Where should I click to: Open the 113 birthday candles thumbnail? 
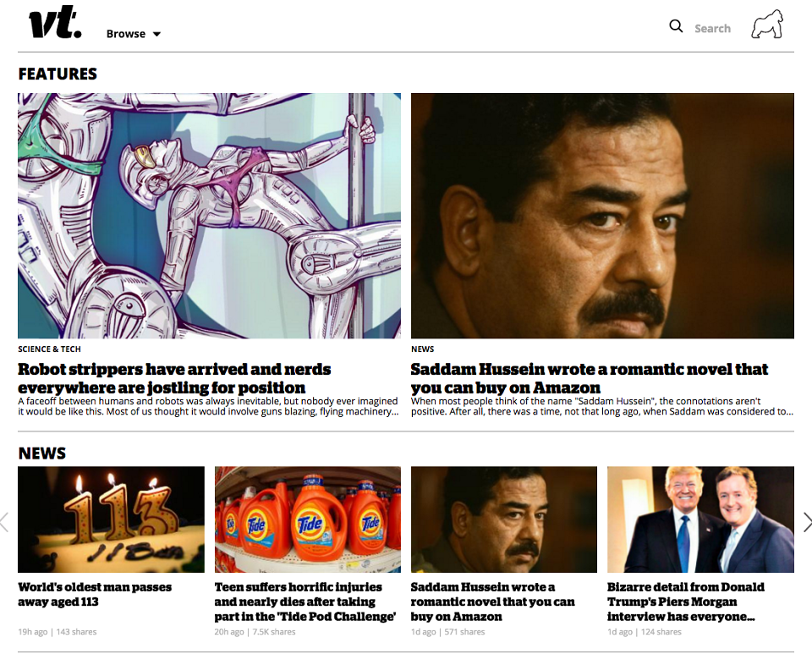[x=112, y=519]
